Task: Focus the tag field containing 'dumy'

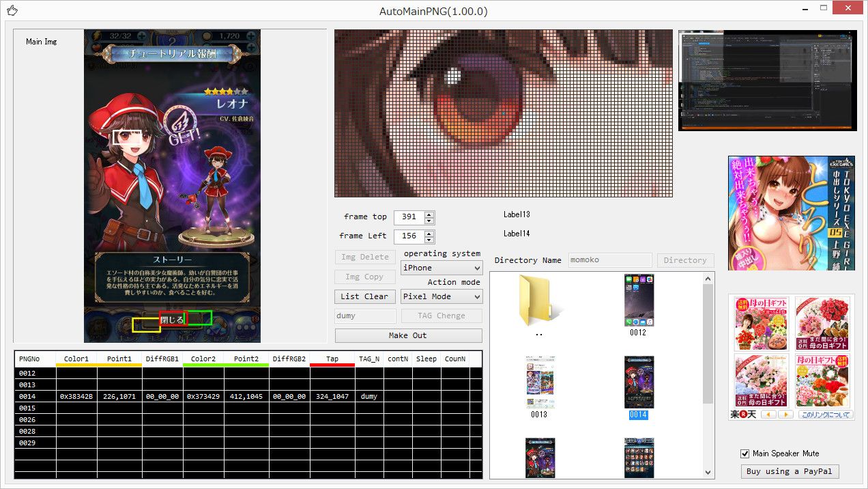Action: click(x=365, y=316)
